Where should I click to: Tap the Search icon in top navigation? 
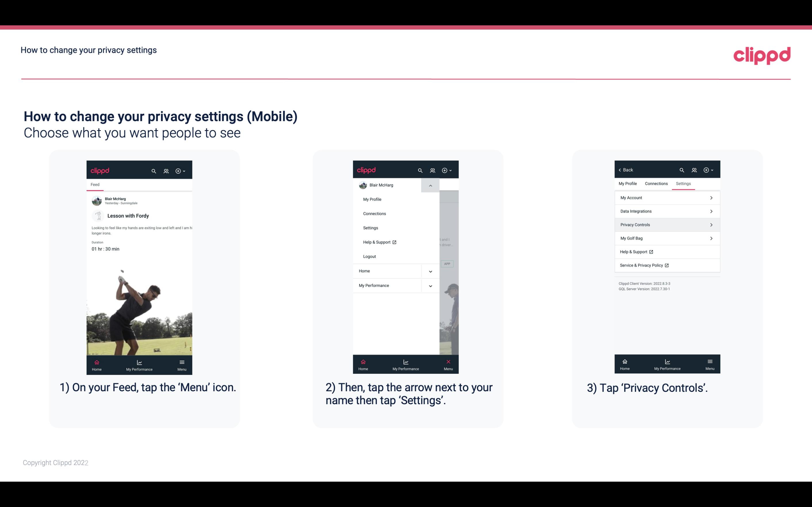point(154,171)
